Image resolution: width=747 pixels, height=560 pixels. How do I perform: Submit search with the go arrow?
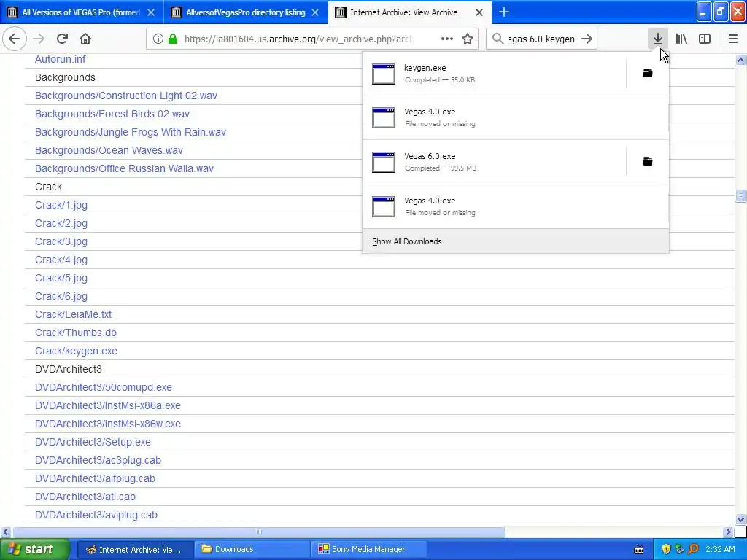pos(587,39)
